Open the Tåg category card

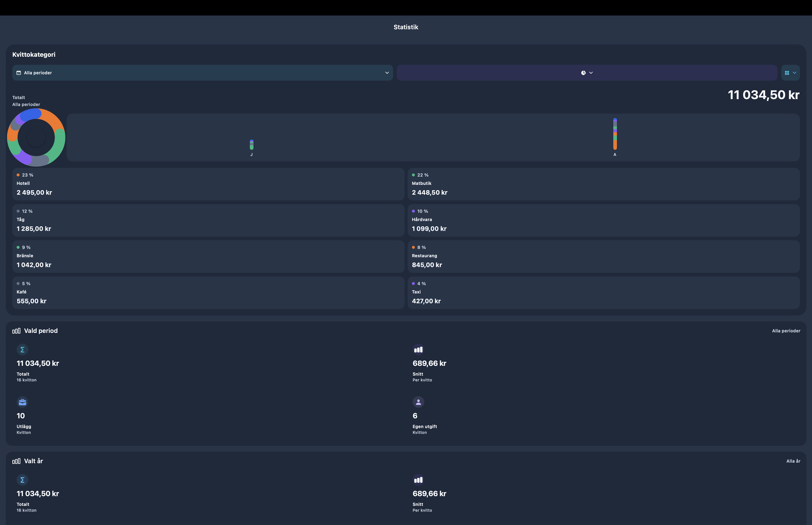pyautogui.click(x=208, y=220)
